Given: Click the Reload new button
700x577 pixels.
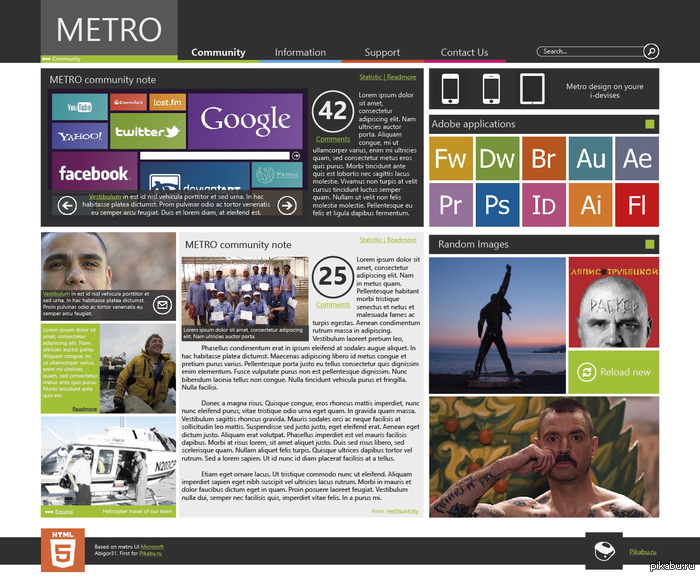Looking at the screenshot, I should point(614,372).
